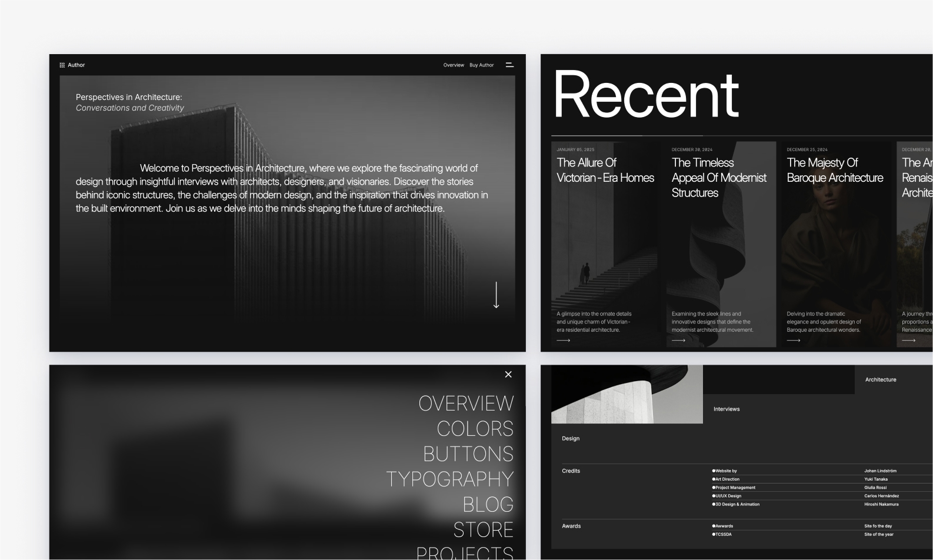This screenshot has height=560, width=933.
Task: Select COLORS in the fullscreen menu
Action: point(475,429)
